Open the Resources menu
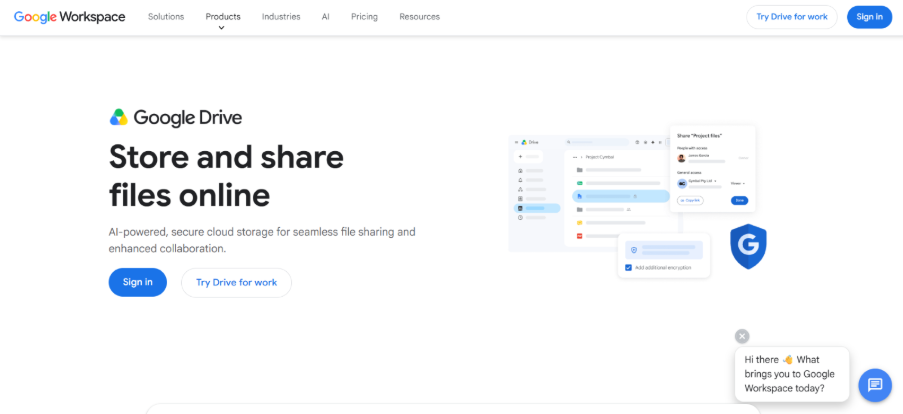903x414 pixels. (419, 17)
